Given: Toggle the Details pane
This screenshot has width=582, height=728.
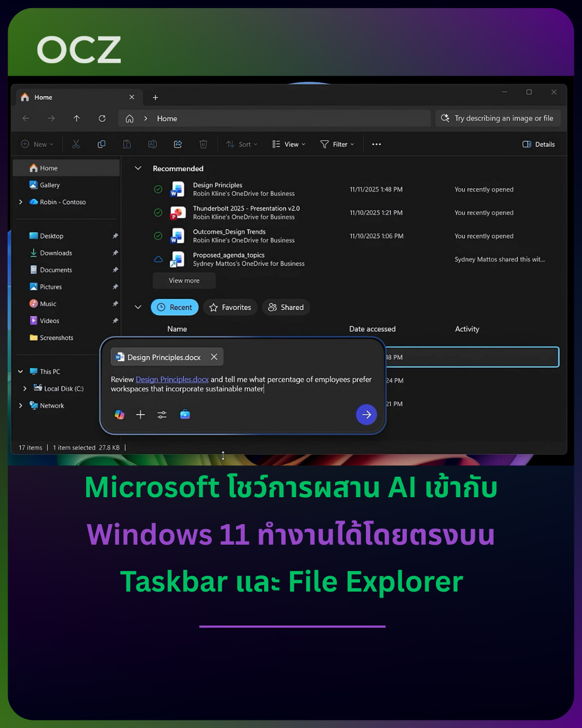Looking at the screenshot, I should (538, 144).
